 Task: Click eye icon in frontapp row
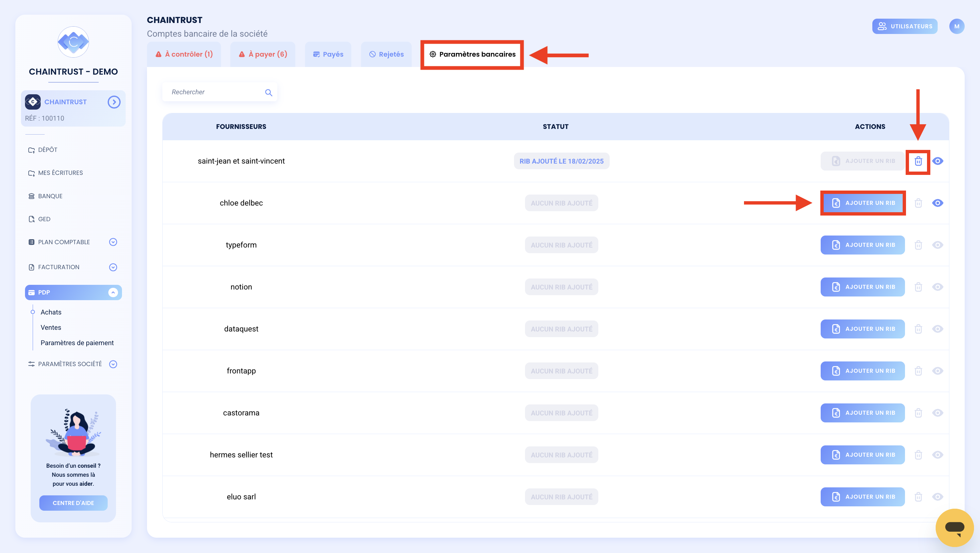pos(937,371)
